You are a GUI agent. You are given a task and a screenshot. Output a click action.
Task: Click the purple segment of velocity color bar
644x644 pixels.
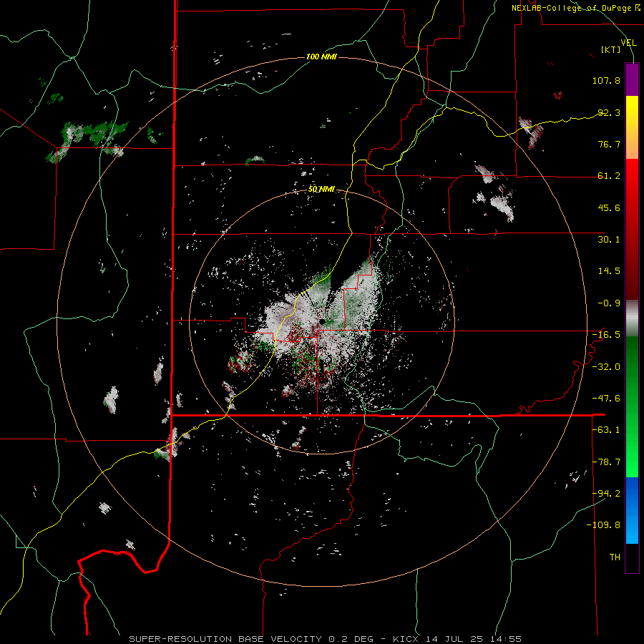coord(632,79)
